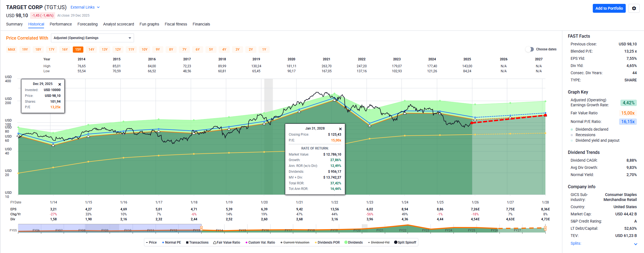
Task: Enable the Choose dates toggle
Action: [x=529, y=49]
